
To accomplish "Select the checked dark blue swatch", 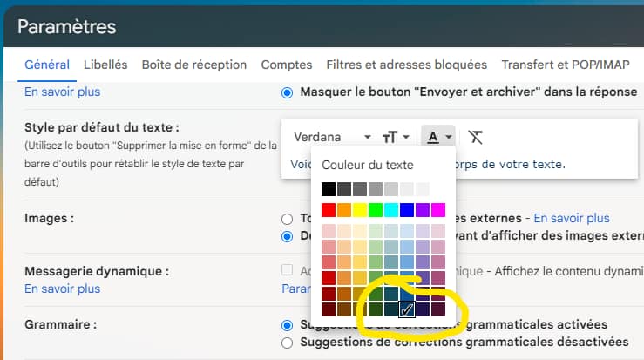I will (407, 309).
